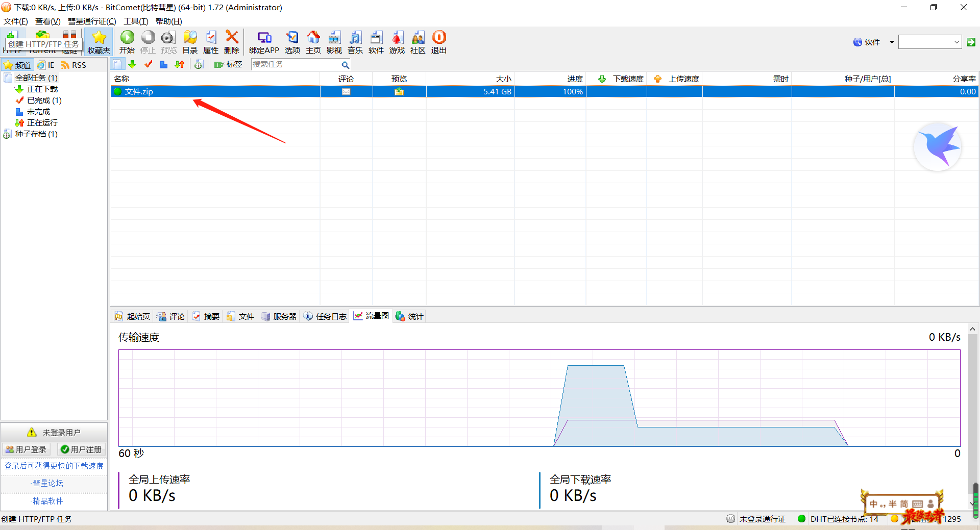
Task: Click the 用户注册 button
Action: click(81, 449)
